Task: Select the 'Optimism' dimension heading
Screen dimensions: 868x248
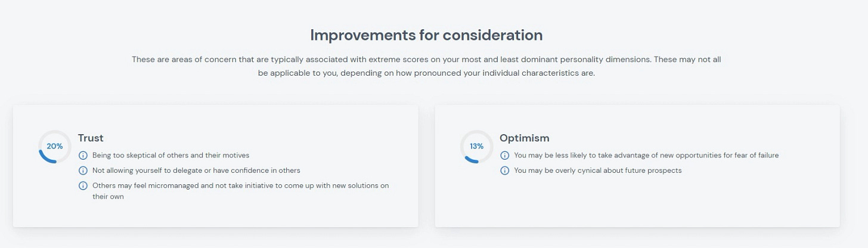Action: (x=524, y=138)
